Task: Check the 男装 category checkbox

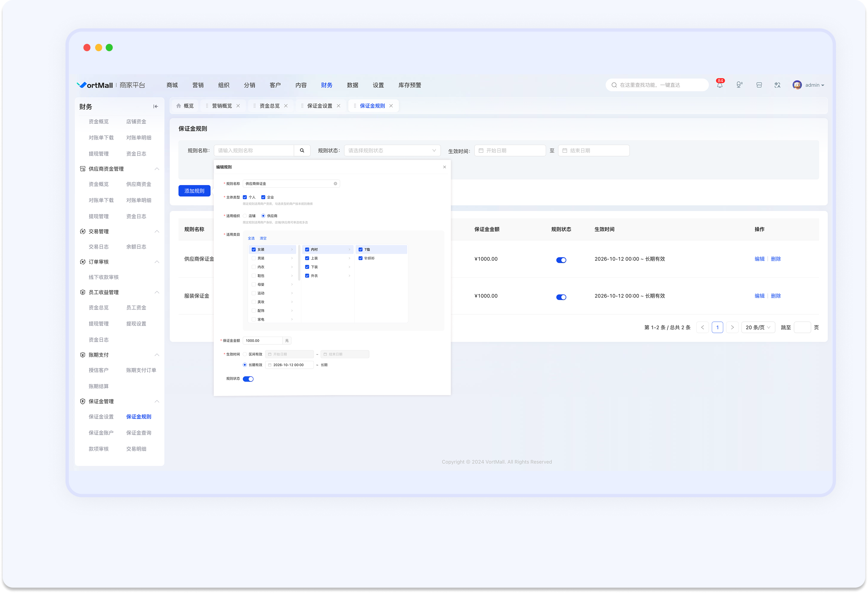Action: pyautogui.click(x=253, y=258)
